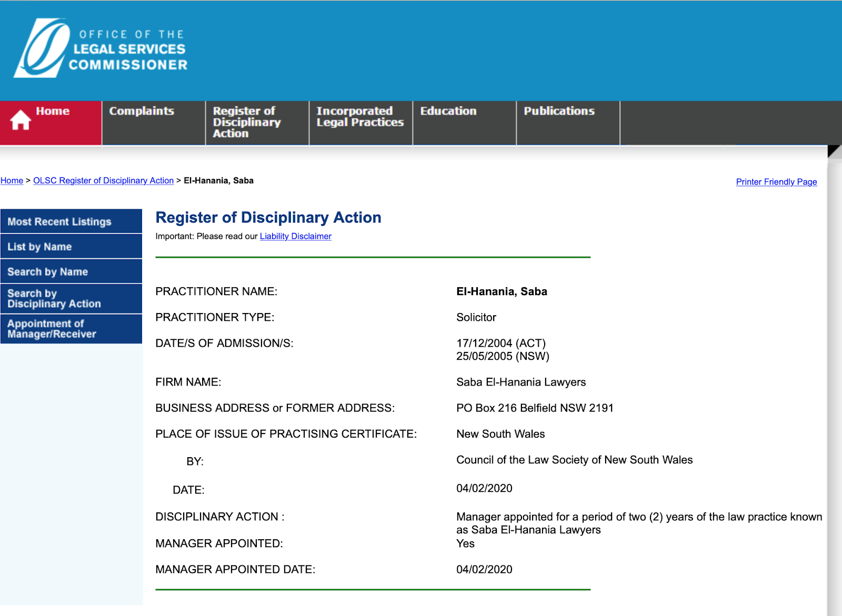Select List by Name in sidebar

pos(71,246)
